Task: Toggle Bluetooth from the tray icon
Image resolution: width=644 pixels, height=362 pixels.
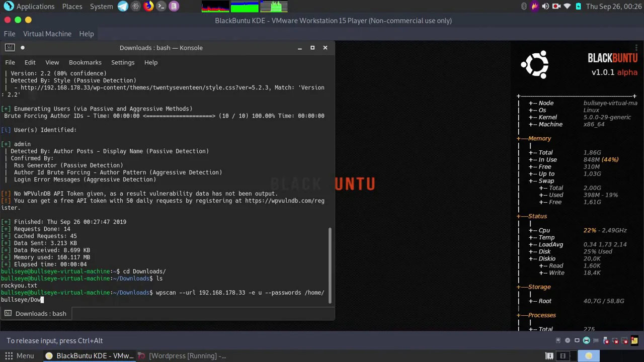Action: (524, 7)
